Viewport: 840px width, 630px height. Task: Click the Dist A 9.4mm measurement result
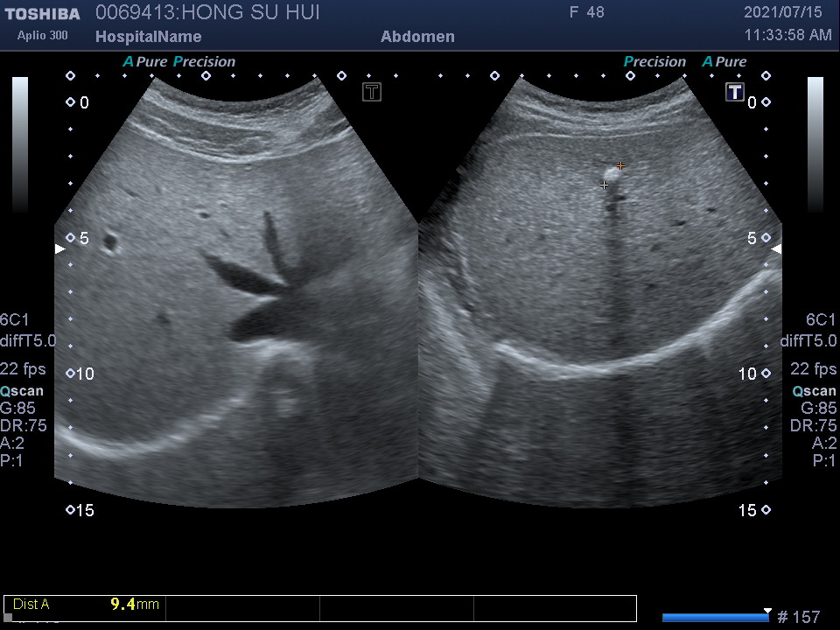coord(86,605)
